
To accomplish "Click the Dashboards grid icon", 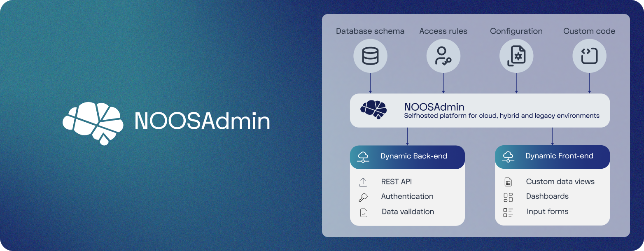I will [x=508, y=197].
